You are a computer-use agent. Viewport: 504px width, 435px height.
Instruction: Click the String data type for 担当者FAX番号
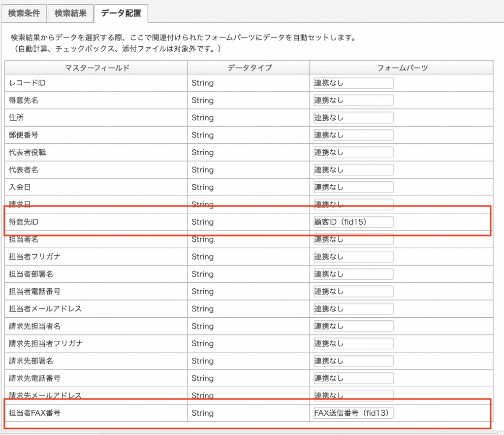coord(202,413)
